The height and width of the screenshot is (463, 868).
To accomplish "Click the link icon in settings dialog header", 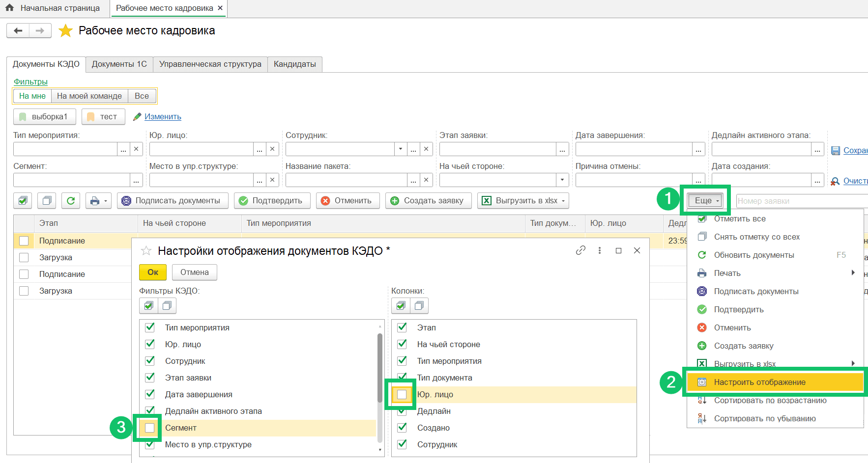I will point(580,250).
